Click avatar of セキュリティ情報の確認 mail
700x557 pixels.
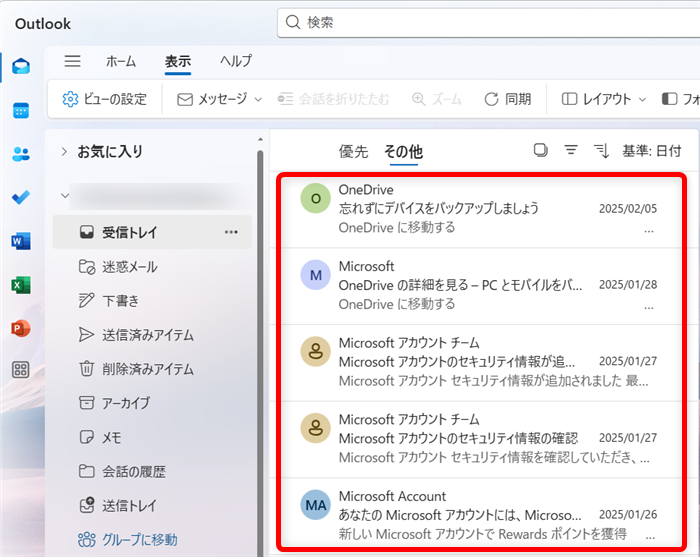click(x=316, y=428)
